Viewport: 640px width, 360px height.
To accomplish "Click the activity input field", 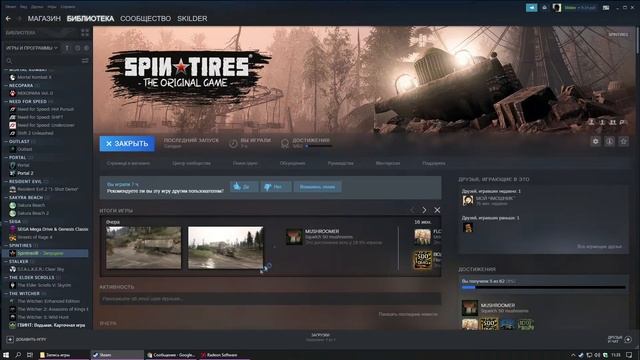I will point(270,299).
